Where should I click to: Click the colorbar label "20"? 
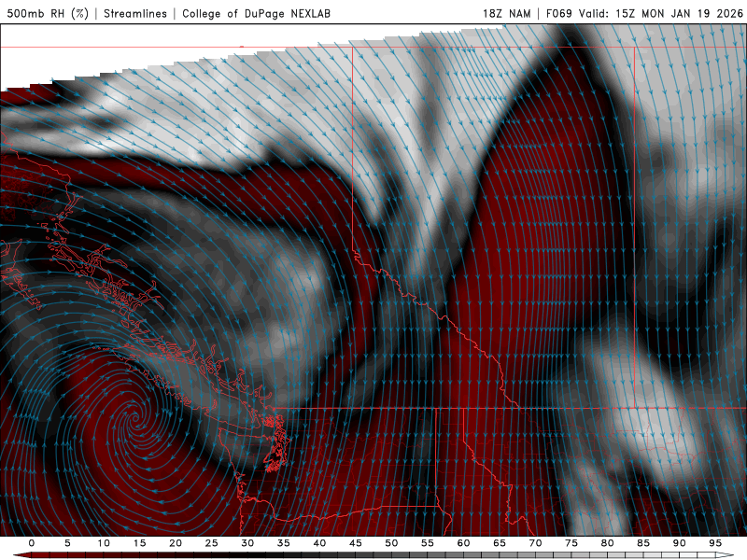(176, 543)
